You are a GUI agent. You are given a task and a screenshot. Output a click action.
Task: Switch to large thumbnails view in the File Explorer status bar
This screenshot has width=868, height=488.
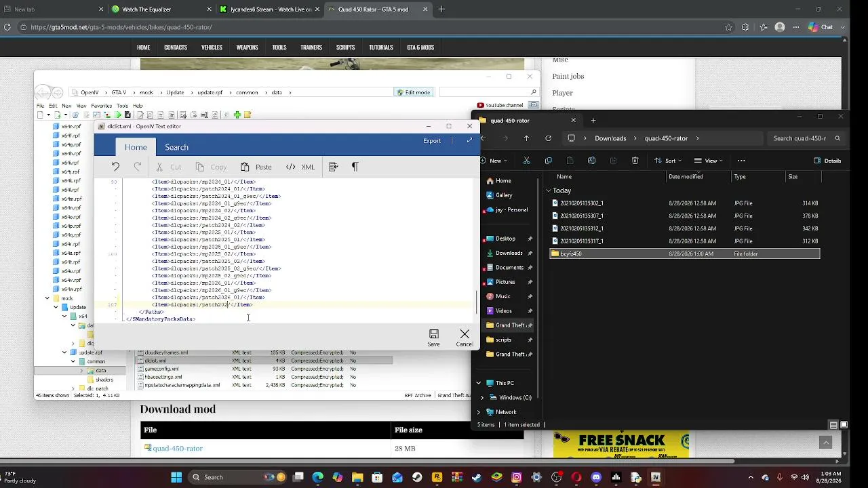click(x=844, y=425)
